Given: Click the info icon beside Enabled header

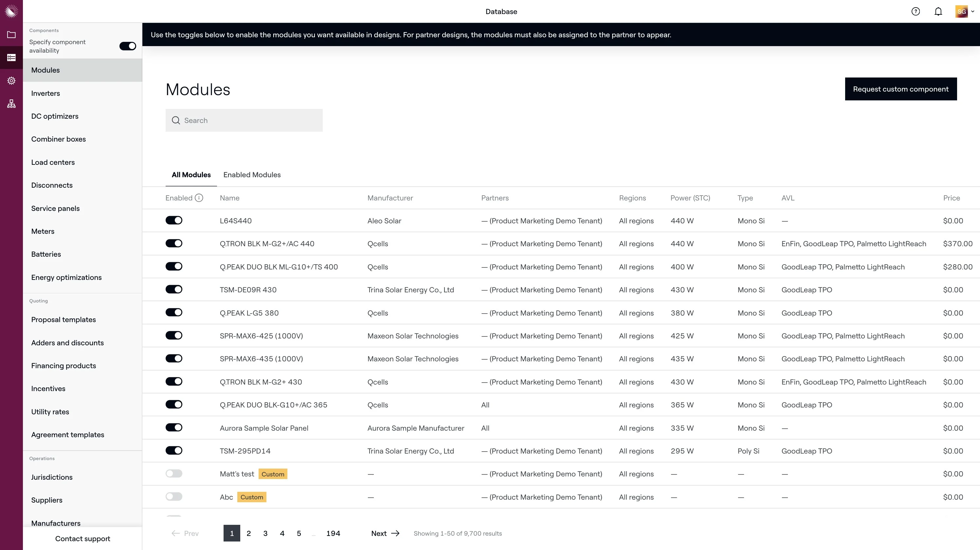Looking at the screenshot, I should click(199, 198).
